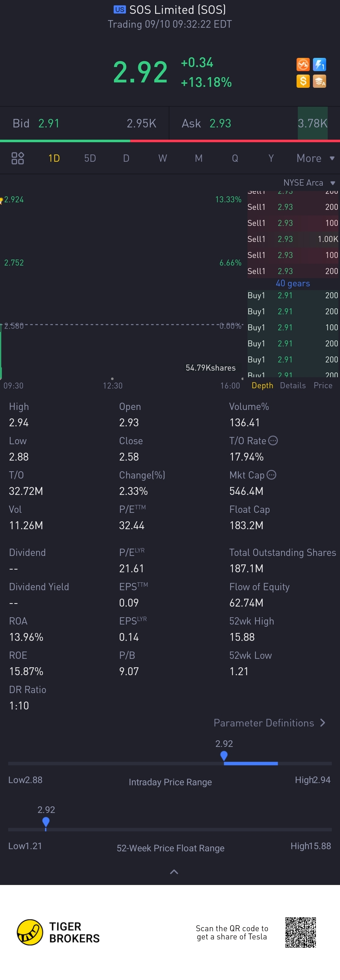Tap the P/B value 9.07
The image size is (340, 980).
pos(129,671)
